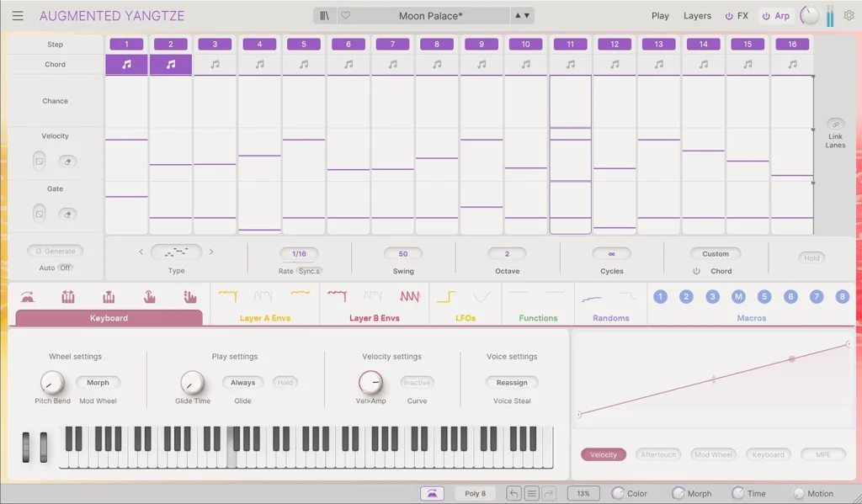Image resolution: width=862 pixels, height=504 pixels.
Task: Click the library browser icon near preset name
Action: 326,15
